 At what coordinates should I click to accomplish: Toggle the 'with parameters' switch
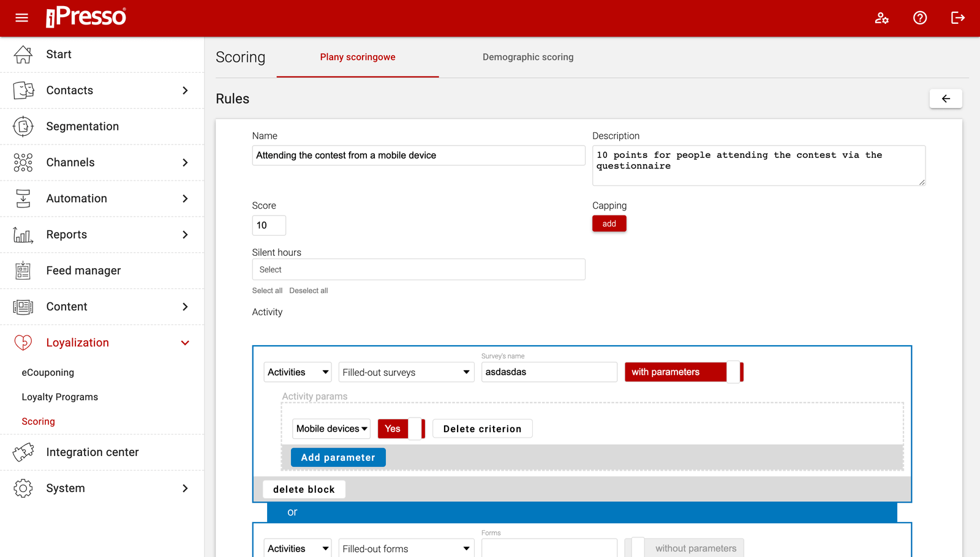pos(684,372)
